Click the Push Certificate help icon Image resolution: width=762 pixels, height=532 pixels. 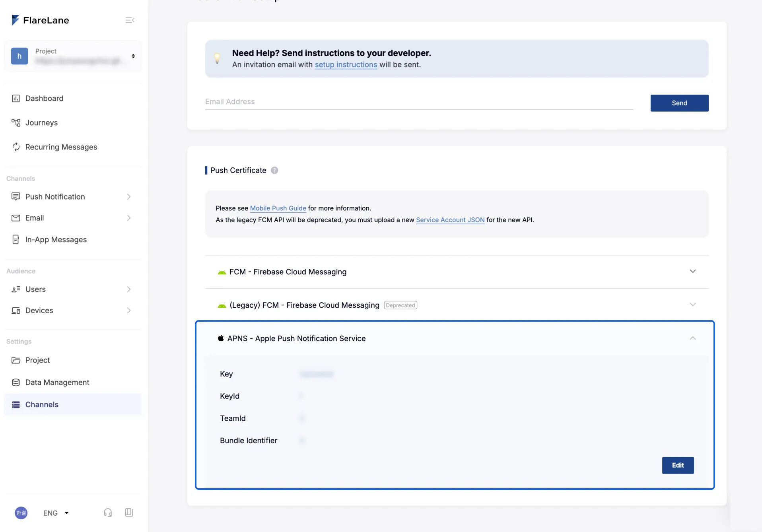pos(274,170)
